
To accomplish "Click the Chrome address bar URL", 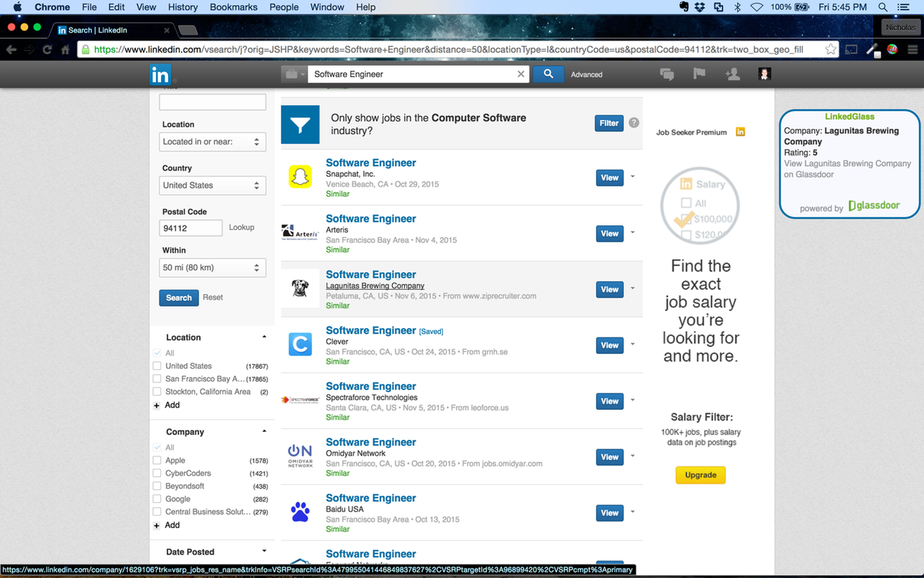I will tap(448, 50).
